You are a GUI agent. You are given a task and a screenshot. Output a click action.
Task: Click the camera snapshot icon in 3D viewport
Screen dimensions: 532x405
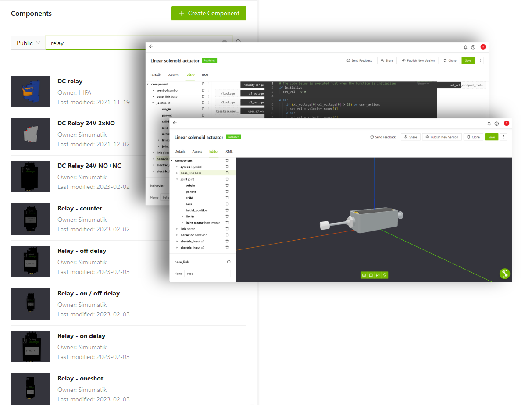364,275
